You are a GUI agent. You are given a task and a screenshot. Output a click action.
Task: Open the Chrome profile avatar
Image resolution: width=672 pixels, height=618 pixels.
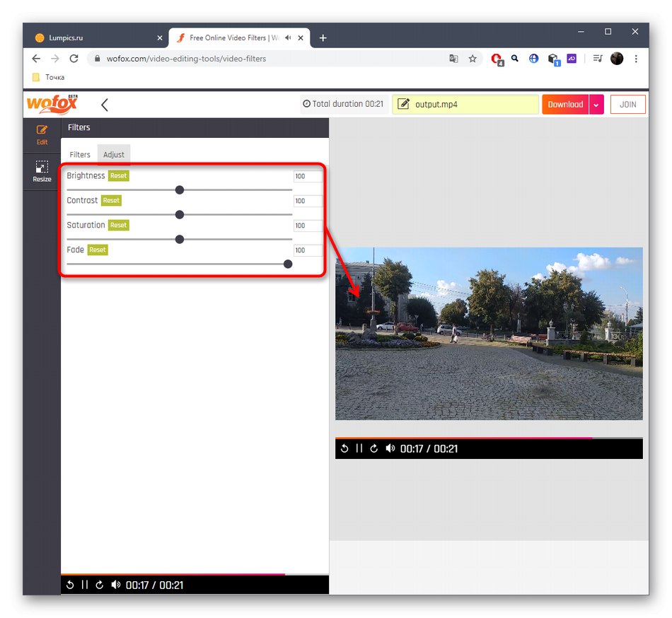pos(617,58)
